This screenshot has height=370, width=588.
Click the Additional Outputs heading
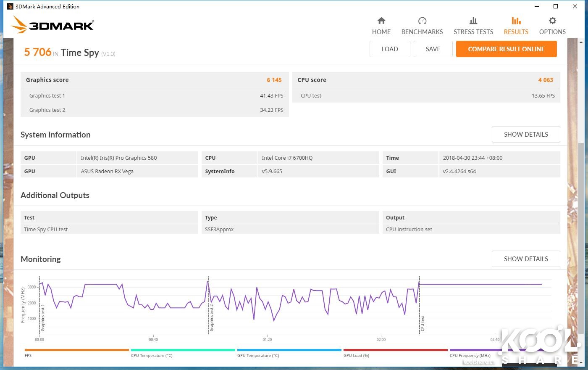point(55,195)
